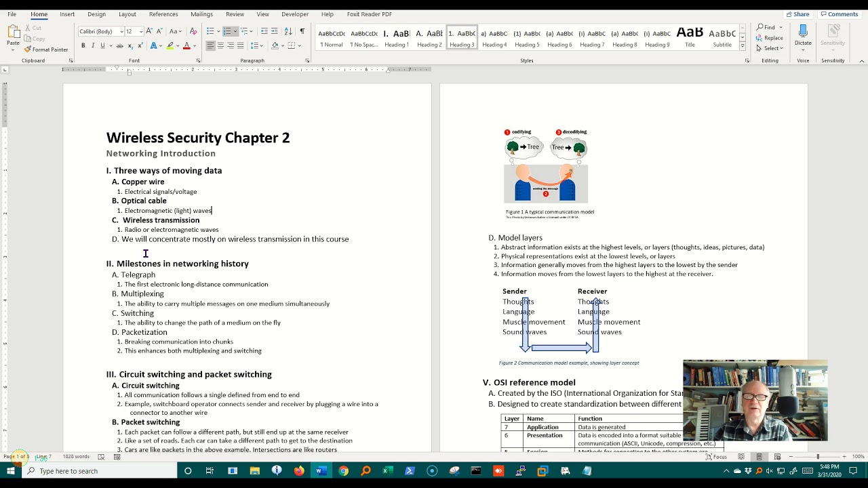Image resolution: width=868 pixels, height=488 pixels.
Task: Open line spacing options dropdown
Action: pos(256,45)
